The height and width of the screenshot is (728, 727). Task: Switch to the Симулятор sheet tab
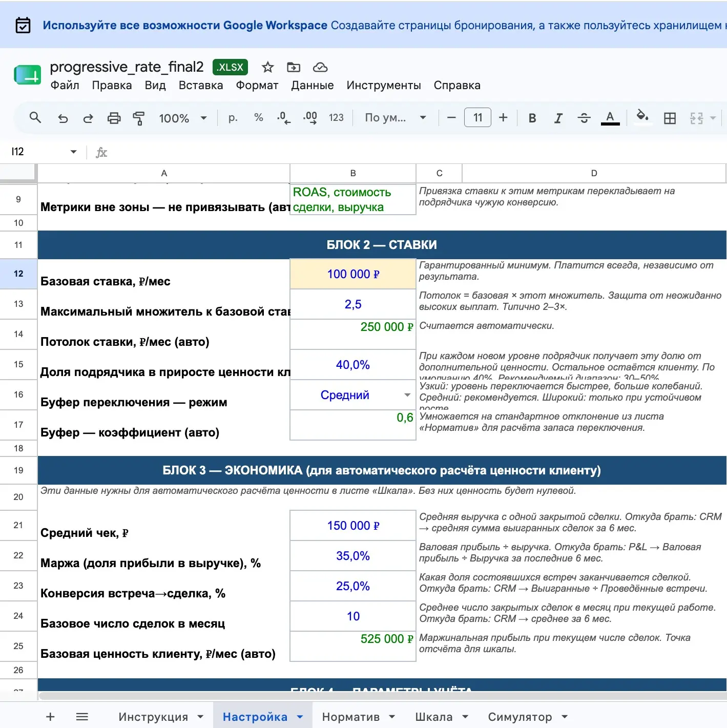coord(520,717)
